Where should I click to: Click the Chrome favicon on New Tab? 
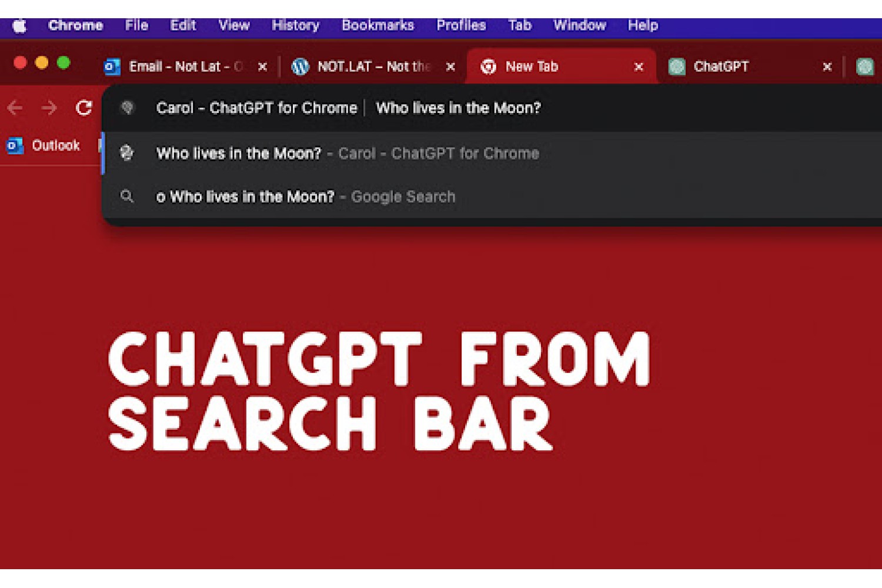pyautogui.click(x=488, y=67)
